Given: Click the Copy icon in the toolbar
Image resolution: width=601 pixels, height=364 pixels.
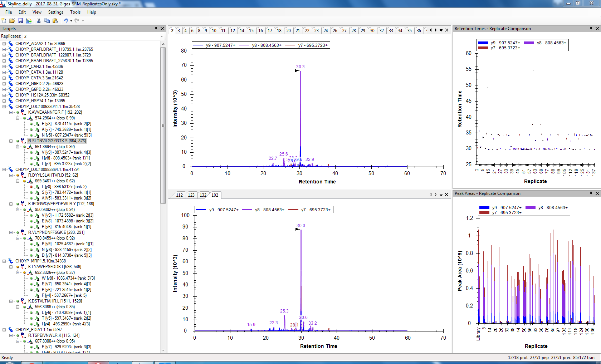Looking at the screenshot, I should click(x=47, y=21).
